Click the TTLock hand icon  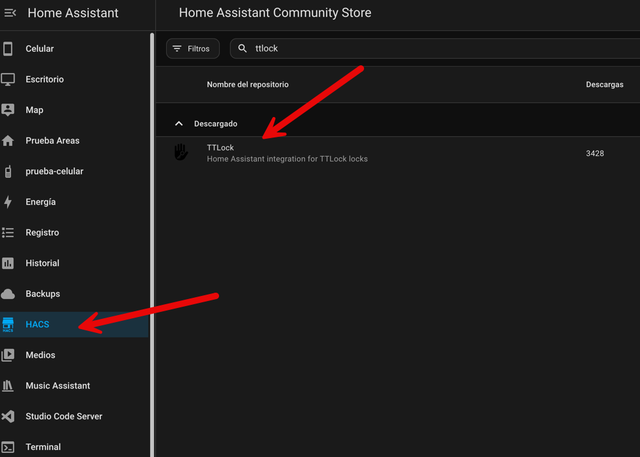click(x=180, y=153)
